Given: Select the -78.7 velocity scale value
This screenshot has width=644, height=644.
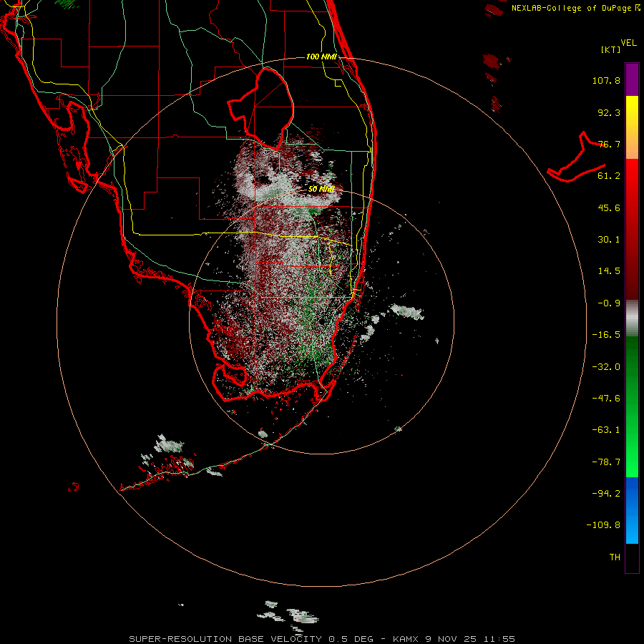Looking at the screenshot, I should (x=606, y=462).
